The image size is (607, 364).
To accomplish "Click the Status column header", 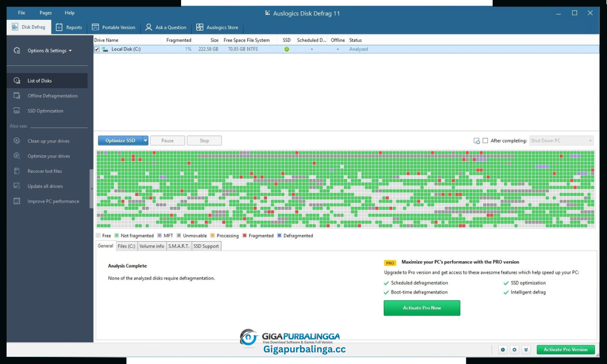I will click(x=355, y=40).
